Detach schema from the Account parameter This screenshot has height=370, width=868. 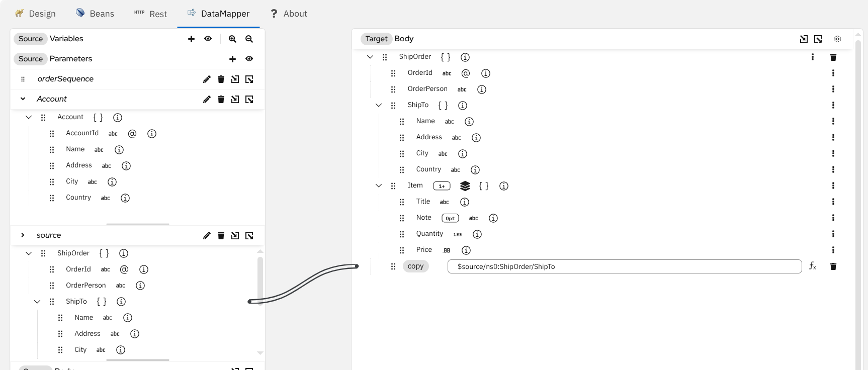pyautogui.click(x=249, y=99)
